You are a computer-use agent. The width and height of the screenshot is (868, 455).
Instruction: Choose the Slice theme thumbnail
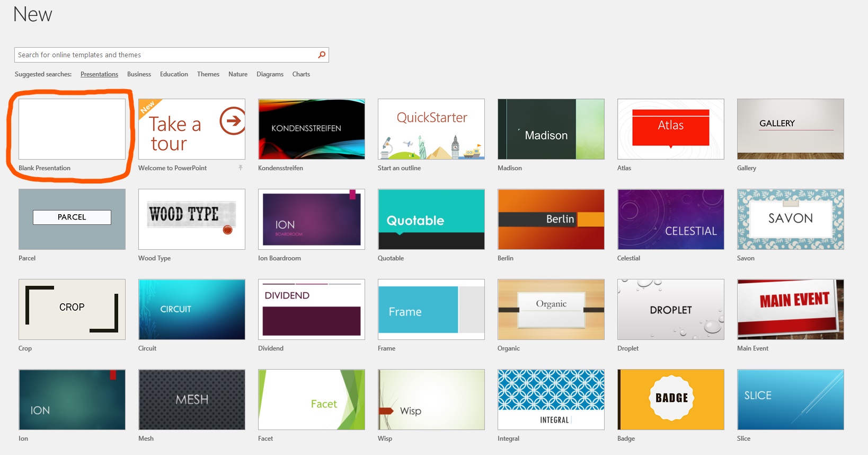[791, 399]
